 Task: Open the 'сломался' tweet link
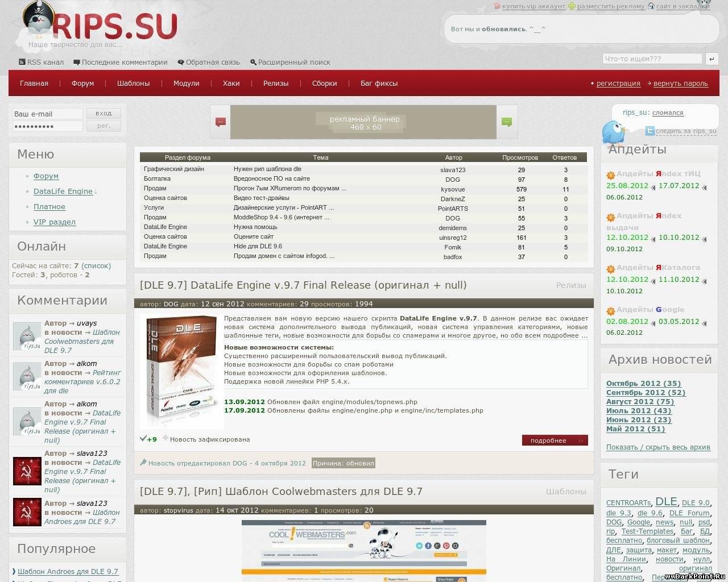click(x=668, y=113)
